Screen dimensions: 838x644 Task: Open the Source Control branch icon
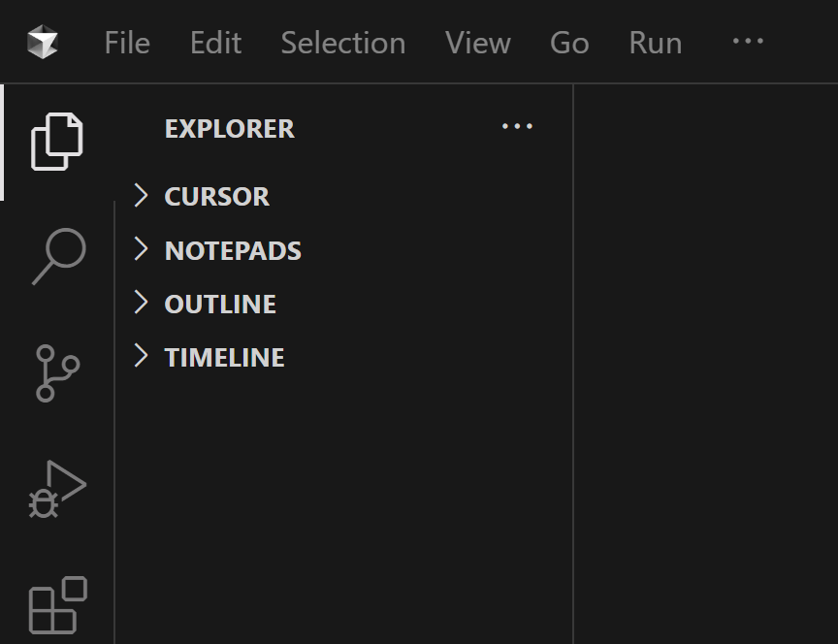click(x=57, y=372)
